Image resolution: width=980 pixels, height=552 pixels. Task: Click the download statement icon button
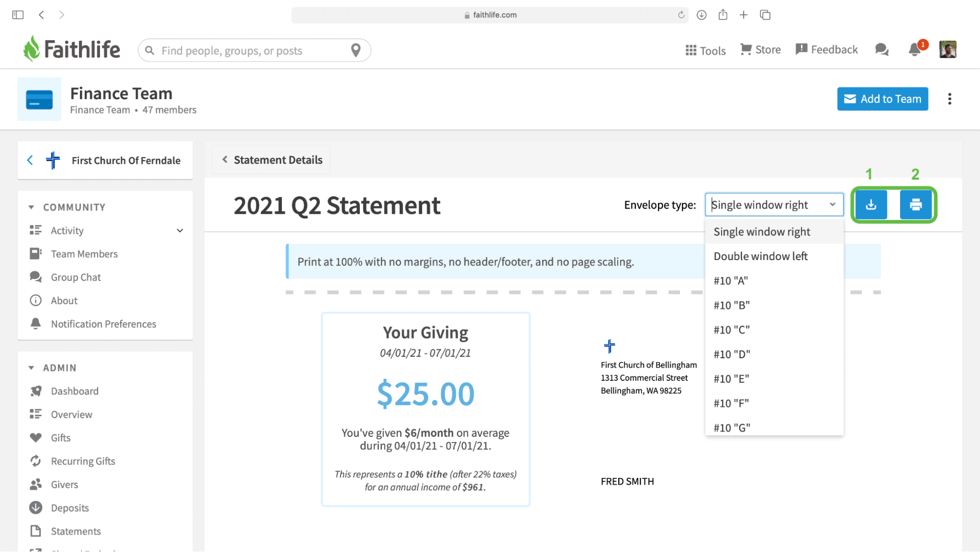[x=871, y=205]
